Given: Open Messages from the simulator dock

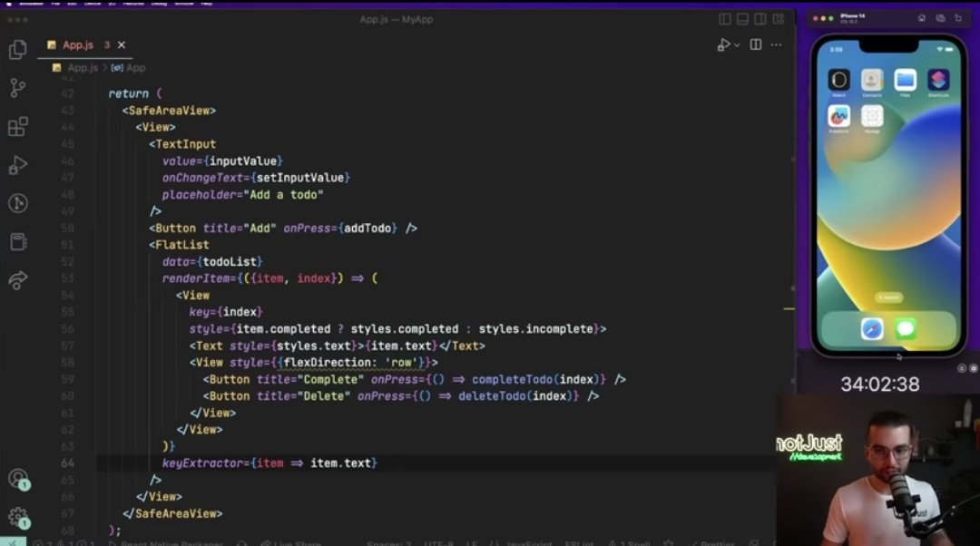Looking at the screenshot, I should (x=905, y=329).
